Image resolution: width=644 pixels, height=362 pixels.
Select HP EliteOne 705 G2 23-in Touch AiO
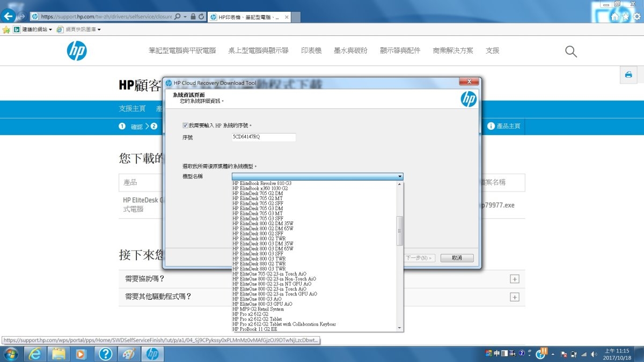click(269, 274)
